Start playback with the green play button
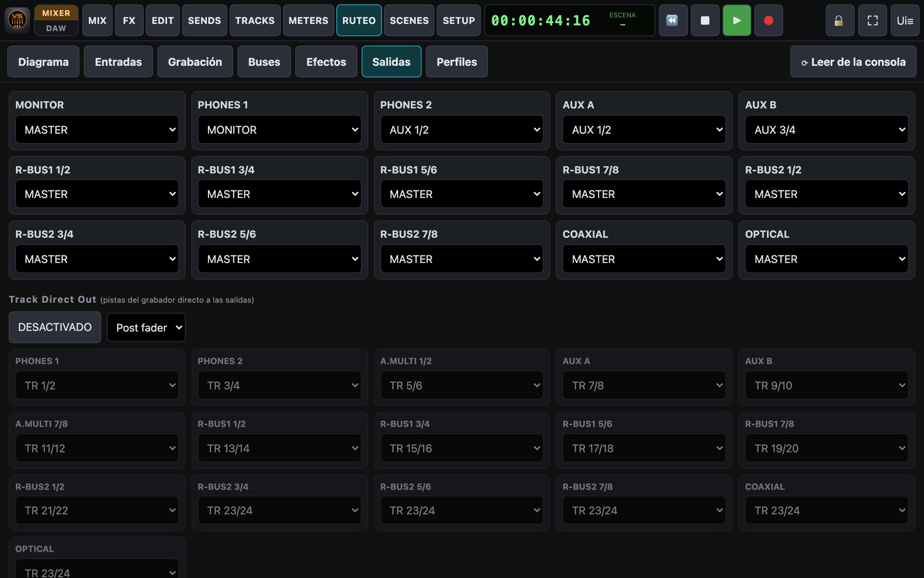 (x=736, y=20)
